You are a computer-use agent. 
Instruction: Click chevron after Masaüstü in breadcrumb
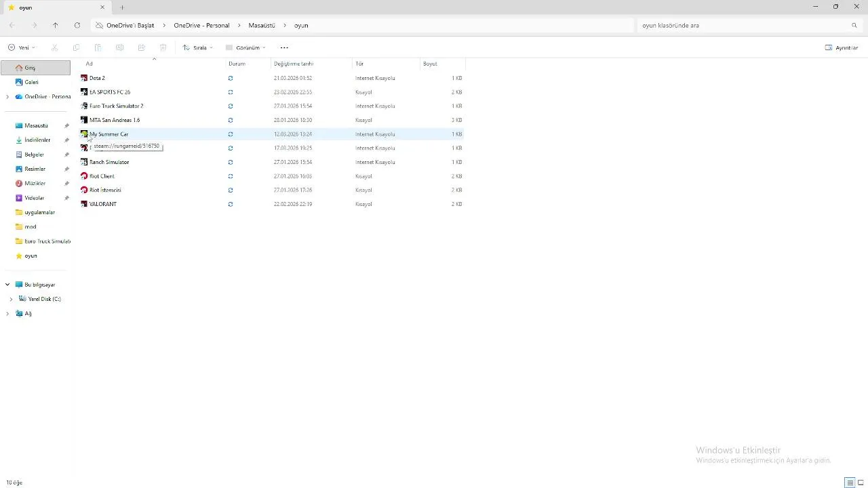coord(285,25)
